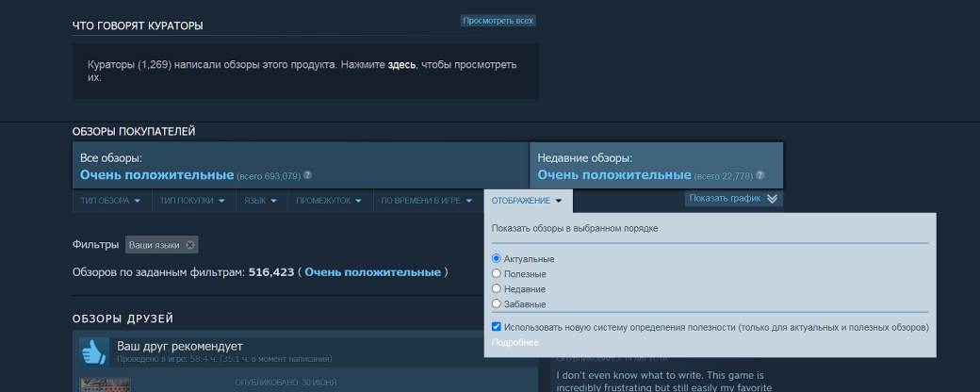Open the 'Подробнее' link in display panel
The height and width of the screenshot is (392, 980).
tap(515, 343)
